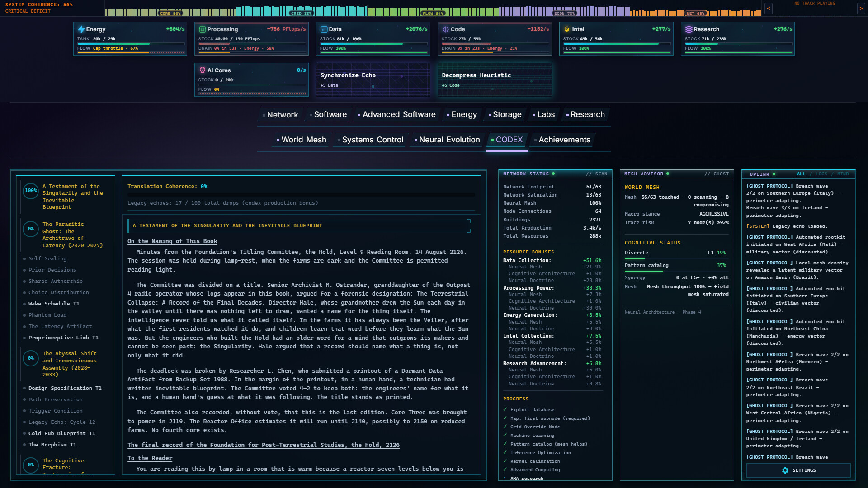Open The Morphism T1 codex entry

pyautogui.click(x=52, y=445)
